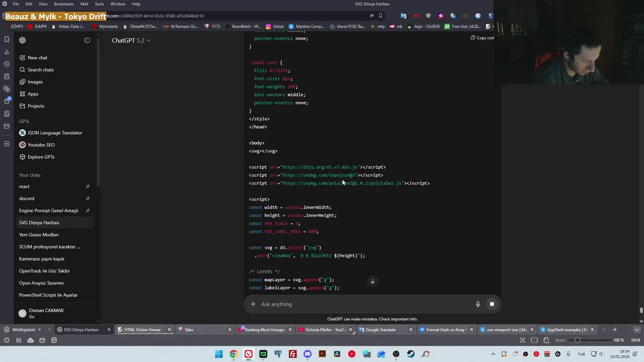This screenshot has height=362, width=644.
Task: Add a web panel with plus icon
Action: coord(7,144)
